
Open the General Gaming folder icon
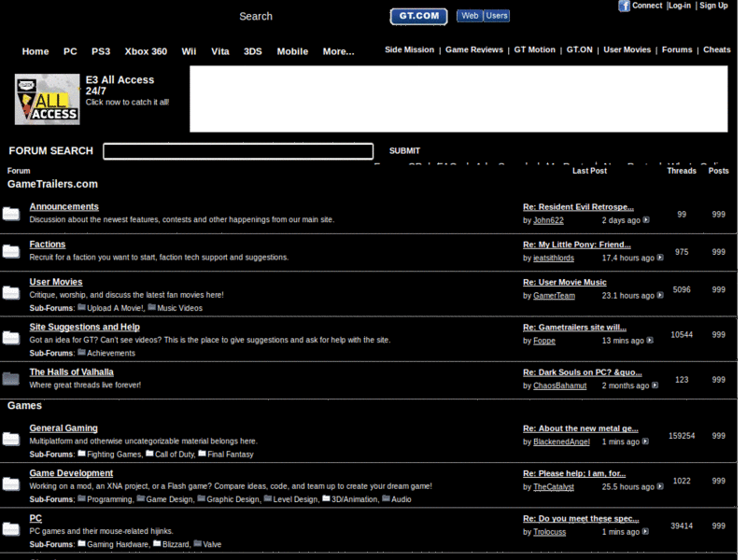[11, 439]
